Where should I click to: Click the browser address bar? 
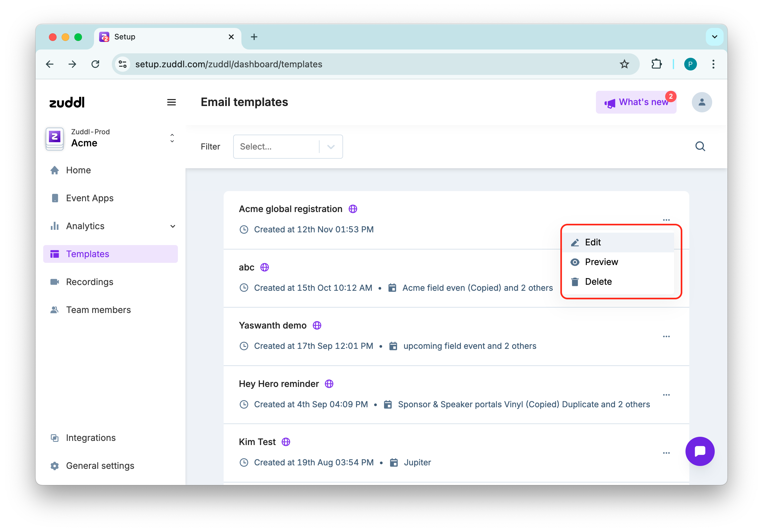[x=366, y=64]
